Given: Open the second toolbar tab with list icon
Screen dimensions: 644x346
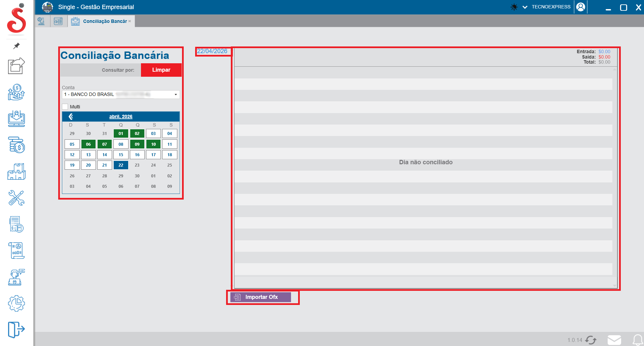Looking at the screenshot, I should pyautogui.click(x=58, y=21).
